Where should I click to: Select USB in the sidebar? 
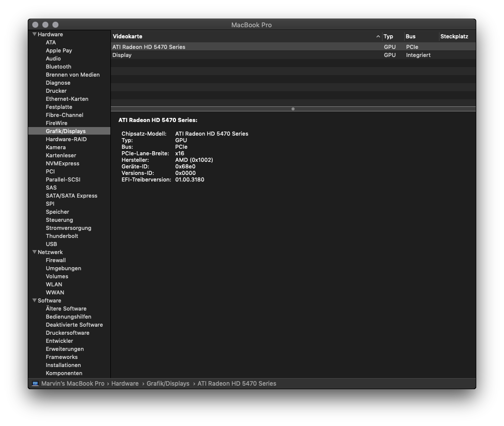click(51, 244)
